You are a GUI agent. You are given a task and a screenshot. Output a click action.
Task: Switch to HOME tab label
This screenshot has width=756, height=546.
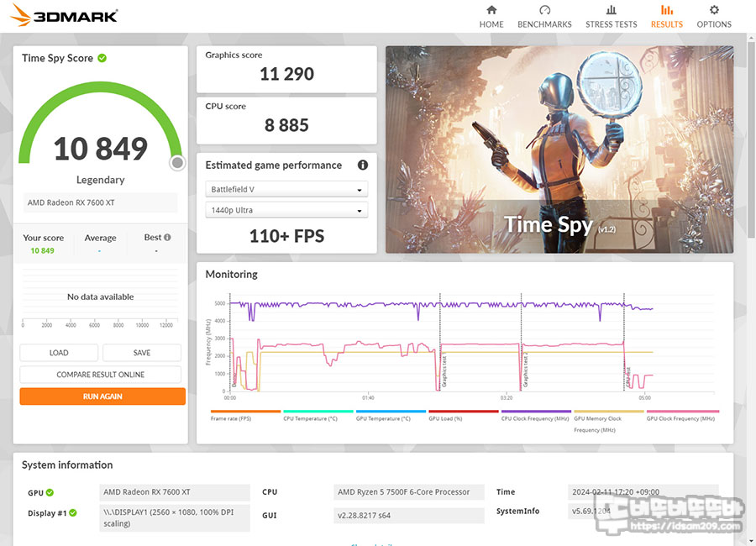tap(491, 24)
